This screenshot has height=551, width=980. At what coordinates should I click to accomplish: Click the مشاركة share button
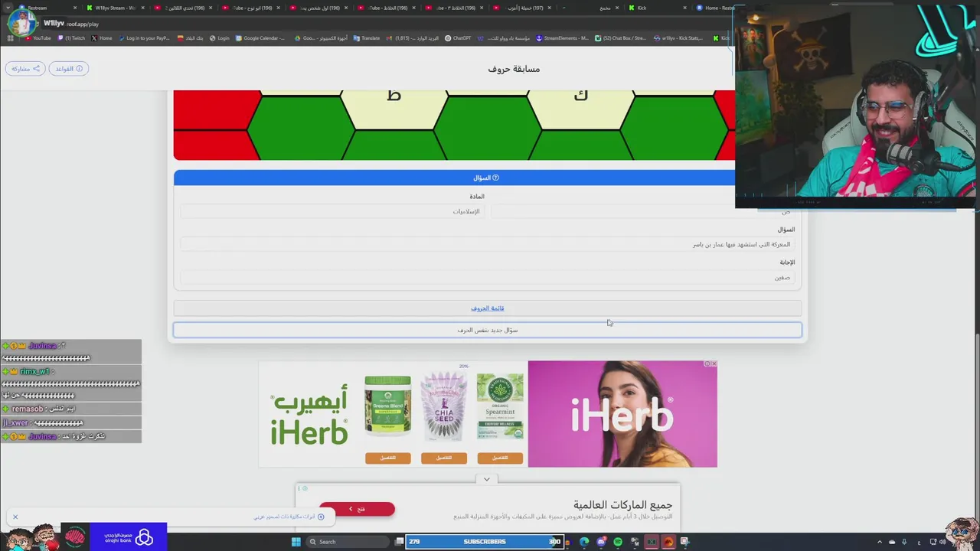point(25,69)
